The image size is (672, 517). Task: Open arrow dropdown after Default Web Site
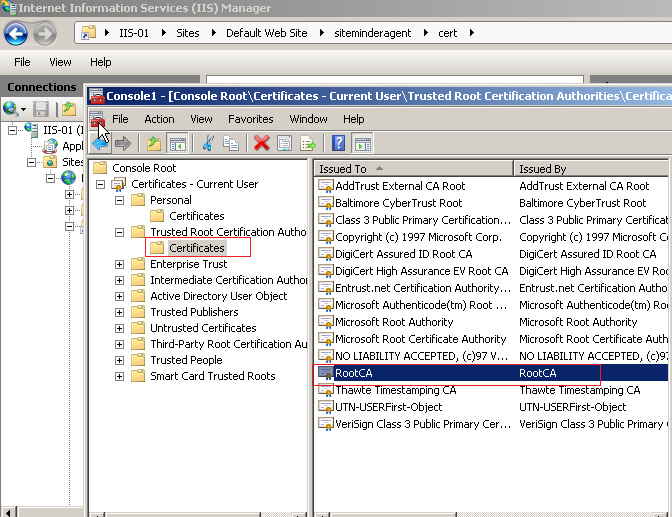321,33
